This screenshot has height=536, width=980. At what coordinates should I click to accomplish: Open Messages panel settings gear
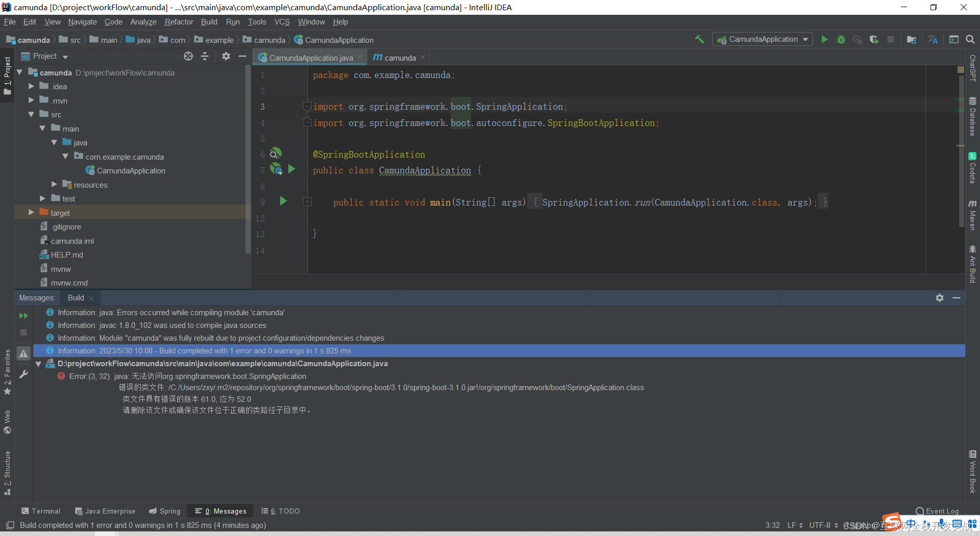click(940, 298)
